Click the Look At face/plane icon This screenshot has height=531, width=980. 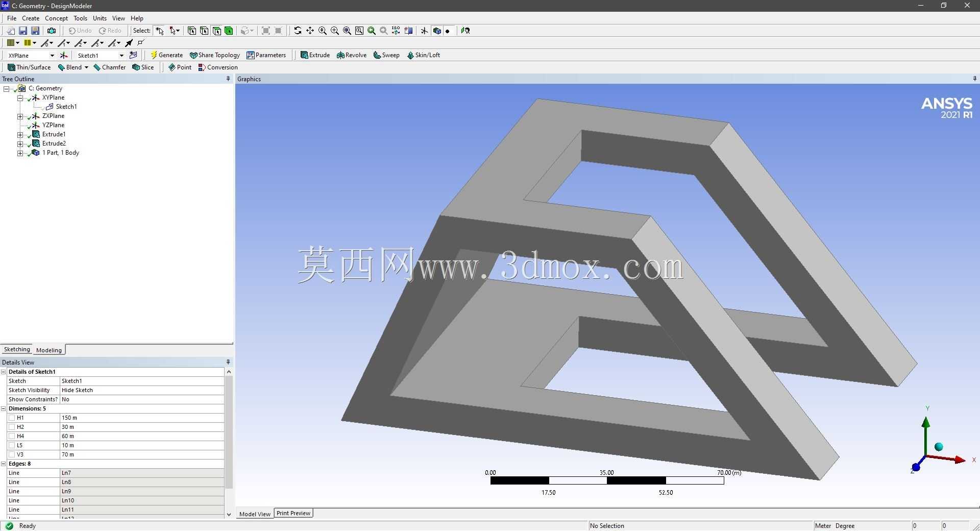coord(465,31)
